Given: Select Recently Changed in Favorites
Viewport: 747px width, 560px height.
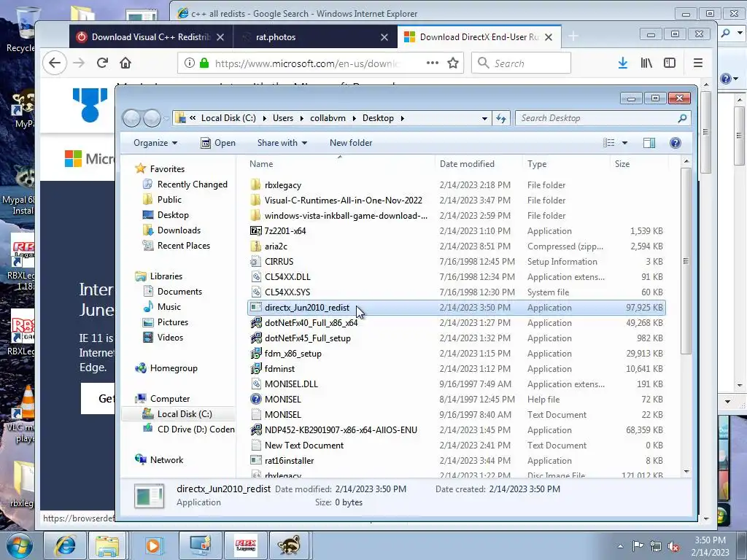Looking at the screenshot, I should click(x=185, y=184).
